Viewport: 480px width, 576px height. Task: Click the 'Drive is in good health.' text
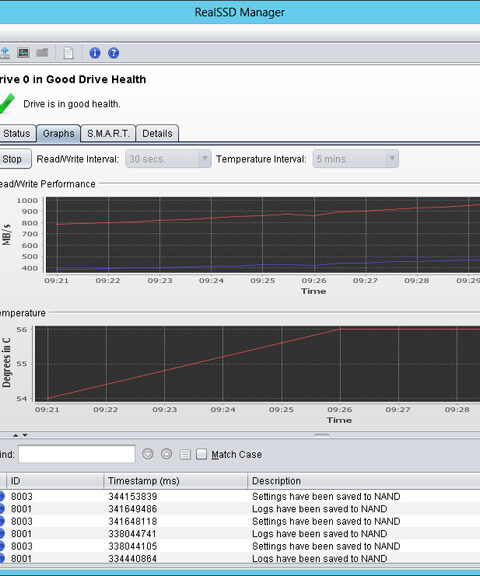pos(72,104)
